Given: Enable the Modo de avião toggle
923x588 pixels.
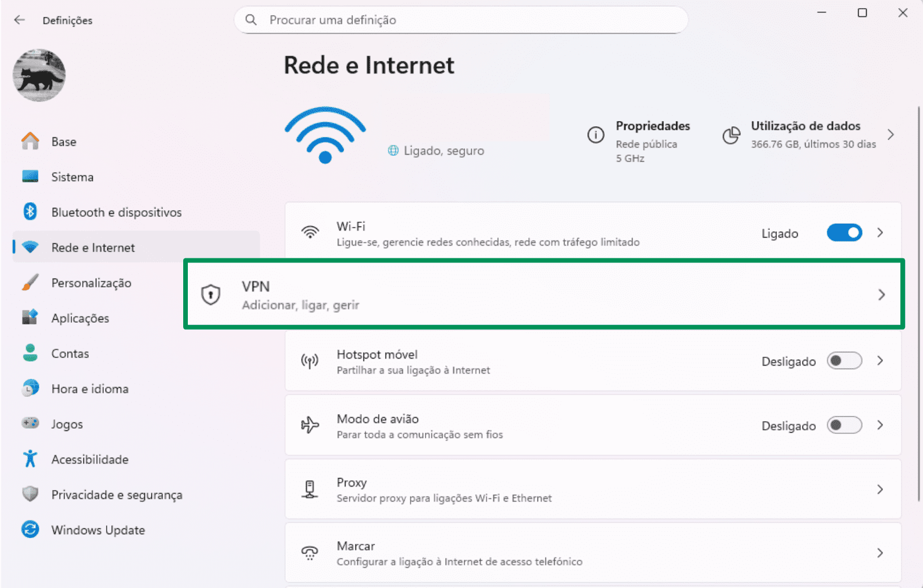Looking at the screenshot, I should (x=844, y=425).
